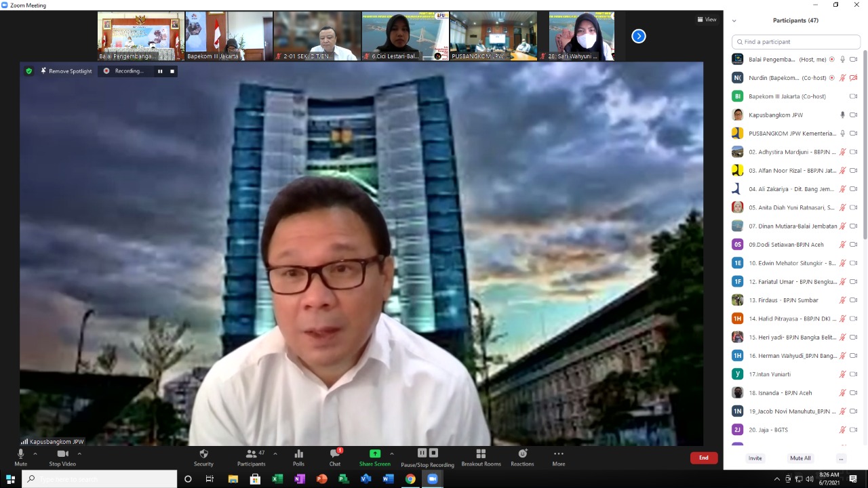Click camera icon for Bapekom III Jakarta
868x488 pixels.
tap(854, 96)
